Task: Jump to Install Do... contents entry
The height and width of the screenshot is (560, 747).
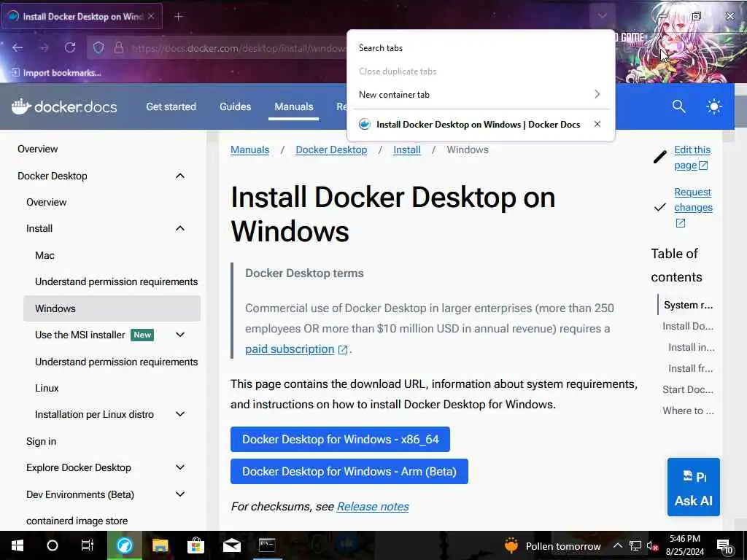Action: 687,326
